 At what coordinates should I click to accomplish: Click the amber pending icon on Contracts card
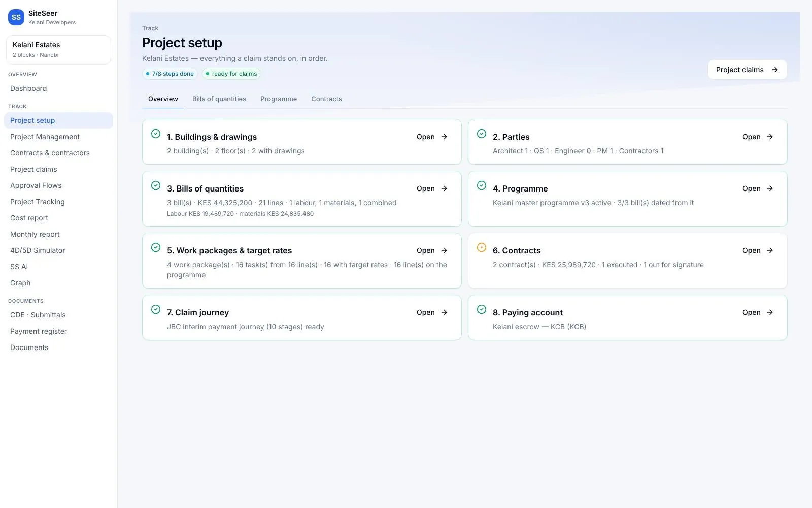click(482, 247)
